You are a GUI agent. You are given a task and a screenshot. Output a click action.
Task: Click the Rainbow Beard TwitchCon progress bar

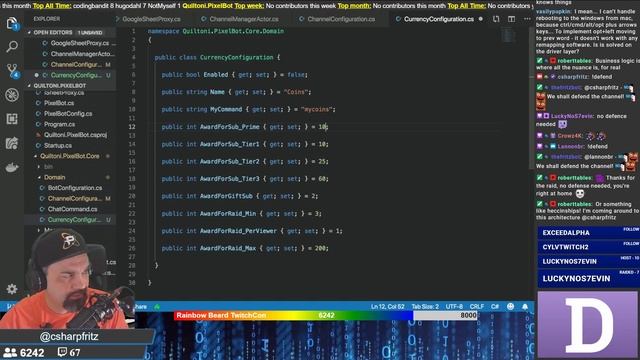tap(326, 315)
